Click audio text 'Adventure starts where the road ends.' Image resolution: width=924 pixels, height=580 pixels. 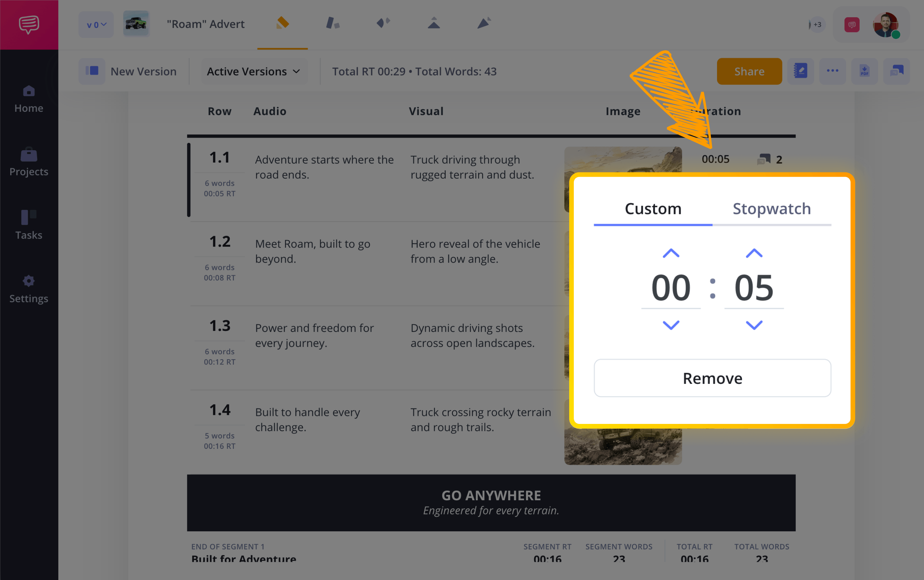click(325, 167)
